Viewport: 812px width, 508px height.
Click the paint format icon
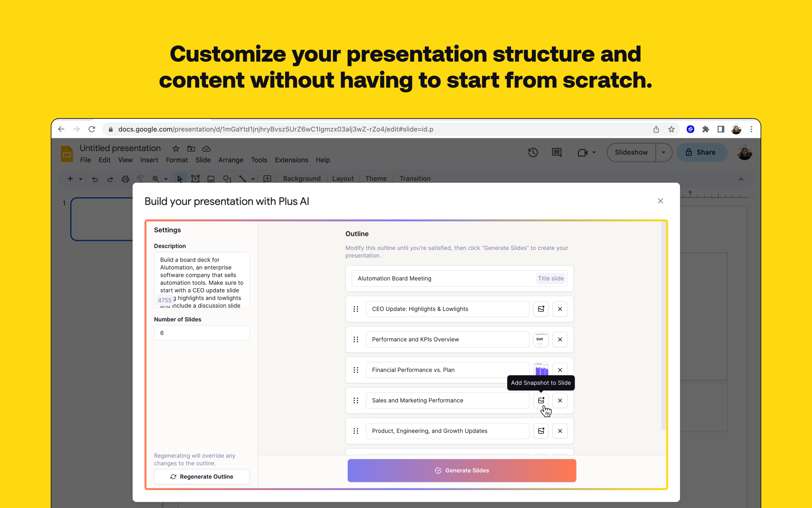coord(140,179)
